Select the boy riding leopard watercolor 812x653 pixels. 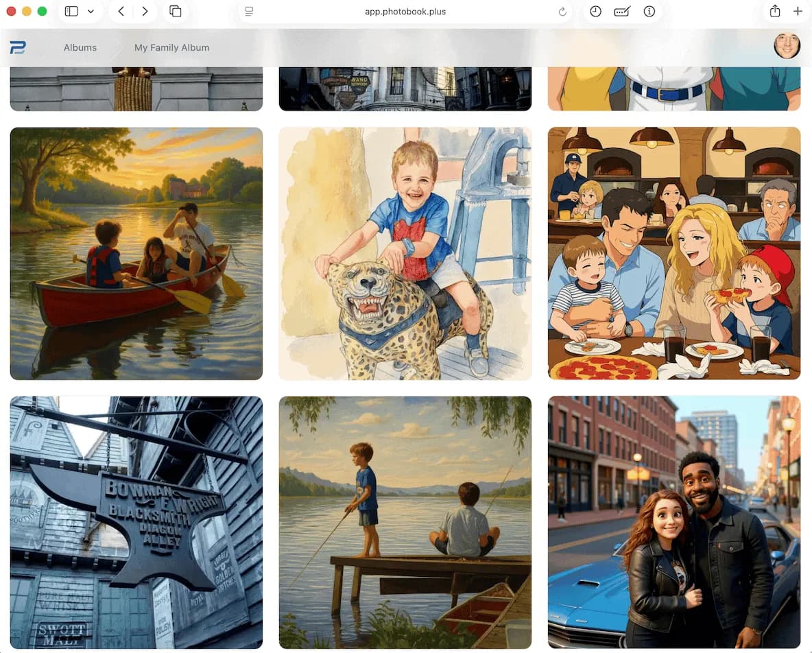(x=405, y=253)
